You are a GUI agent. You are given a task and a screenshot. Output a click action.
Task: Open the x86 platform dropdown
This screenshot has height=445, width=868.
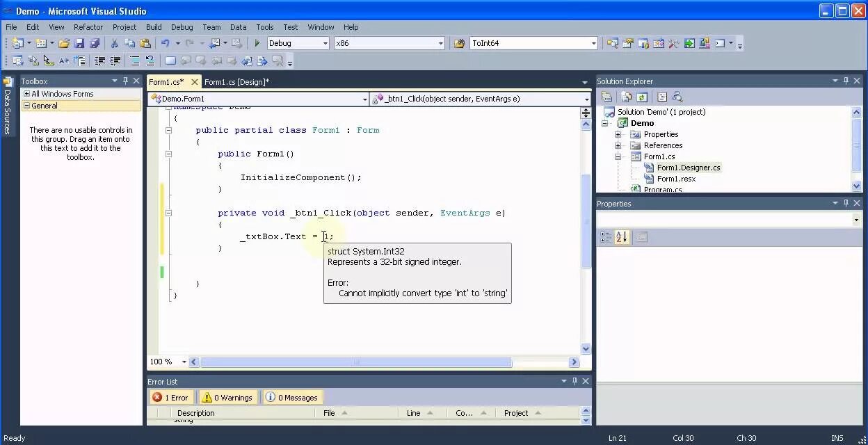click(440, 43)
